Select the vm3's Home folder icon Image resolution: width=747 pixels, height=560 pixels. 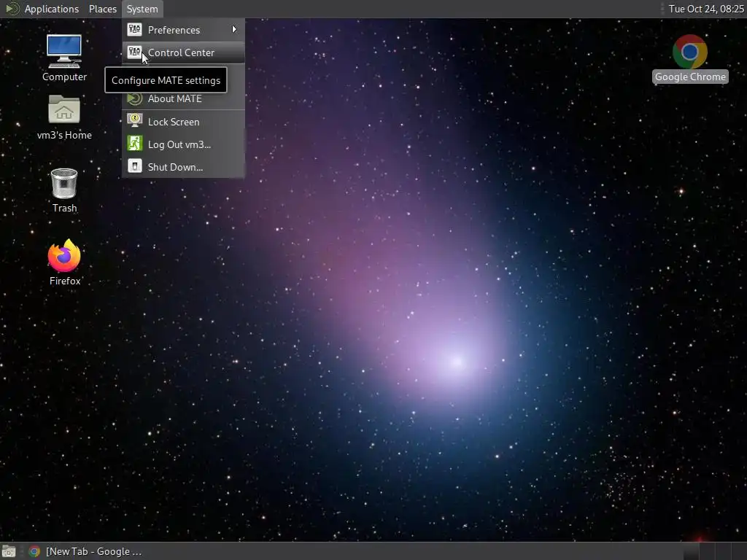tap(64, 109)
